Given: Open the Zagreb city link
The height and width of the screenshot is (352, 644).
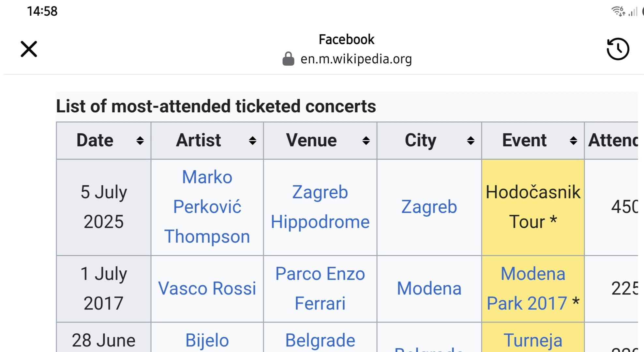Looking at the screenshot, I should click(x=429, y=207).
